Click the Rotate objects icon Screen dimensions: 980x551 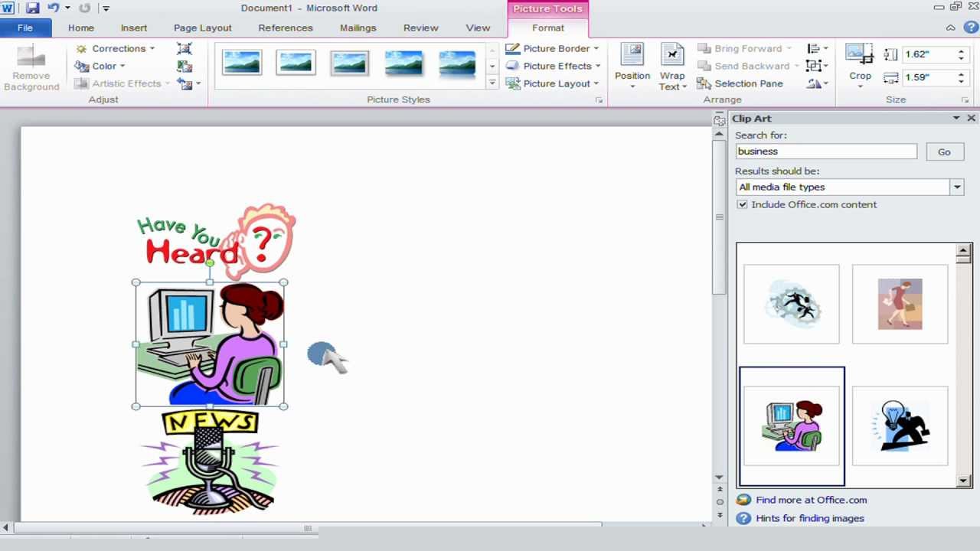816,83
